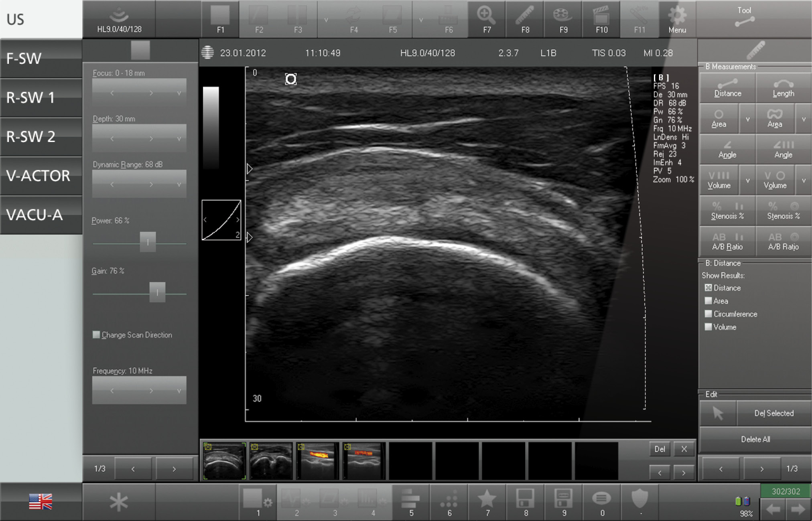
Task: Enable Change Scan Direction checkbox
Action: (x=96, y=335)
